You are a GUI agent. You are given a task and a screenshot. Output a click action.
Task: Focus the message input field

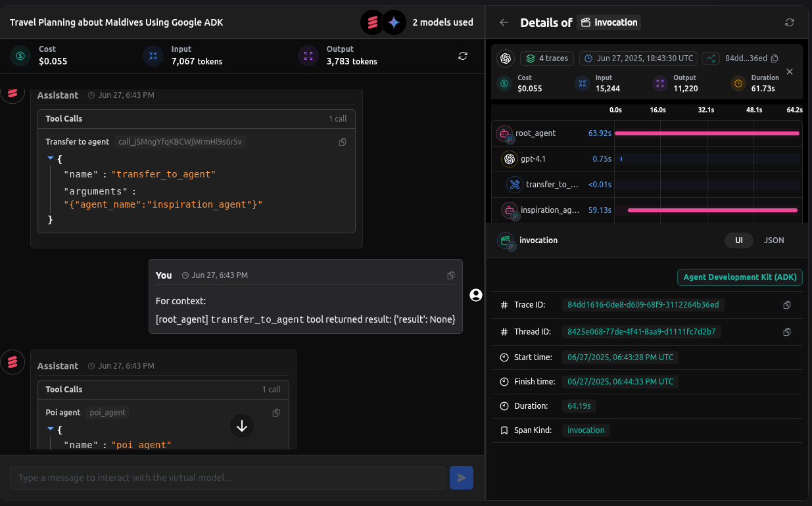[x=227, y=478]
